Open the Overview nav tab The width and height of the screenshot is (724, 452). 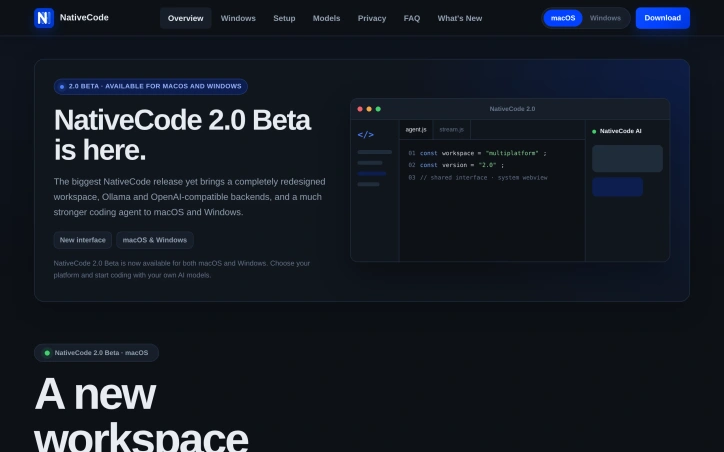click(186, 18)
